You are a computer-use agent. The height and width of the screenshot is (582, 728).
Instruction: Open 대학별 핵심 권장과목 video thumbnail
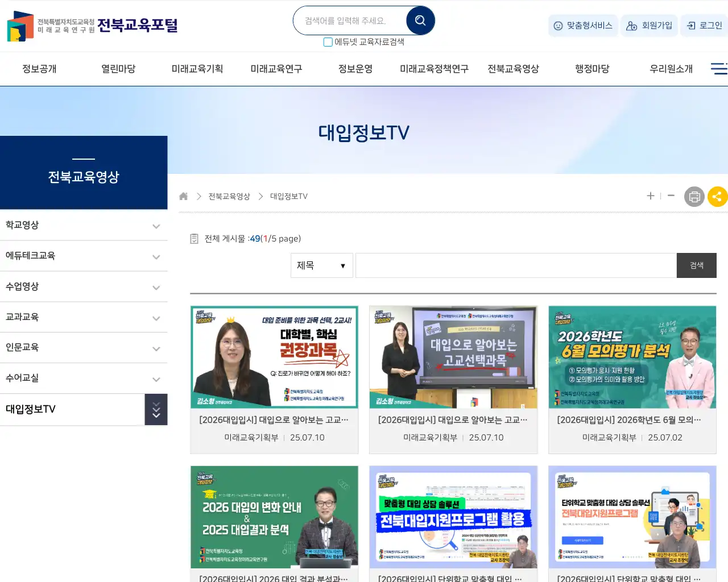tap(274, 357)
